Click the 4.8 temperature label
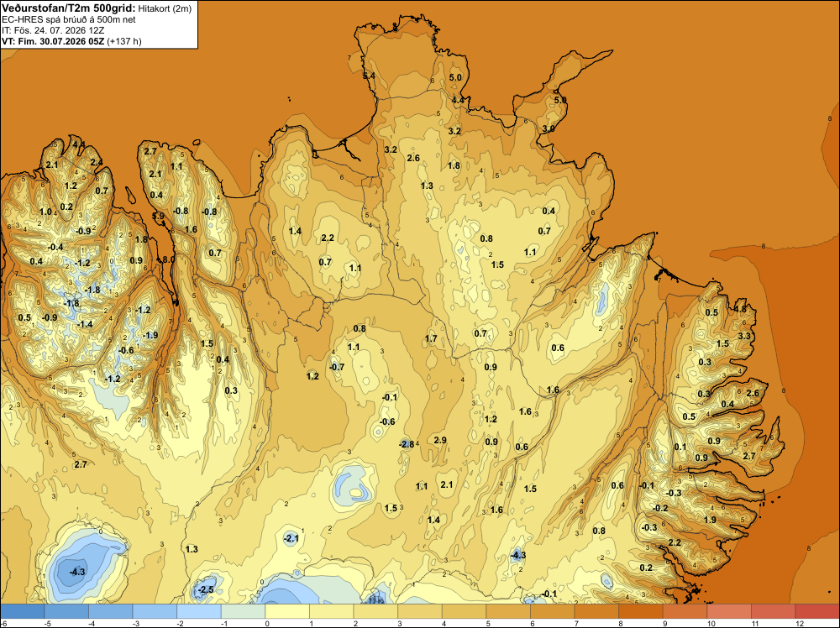The height and width of the screenshot is (628, 840). coord(740,309)
